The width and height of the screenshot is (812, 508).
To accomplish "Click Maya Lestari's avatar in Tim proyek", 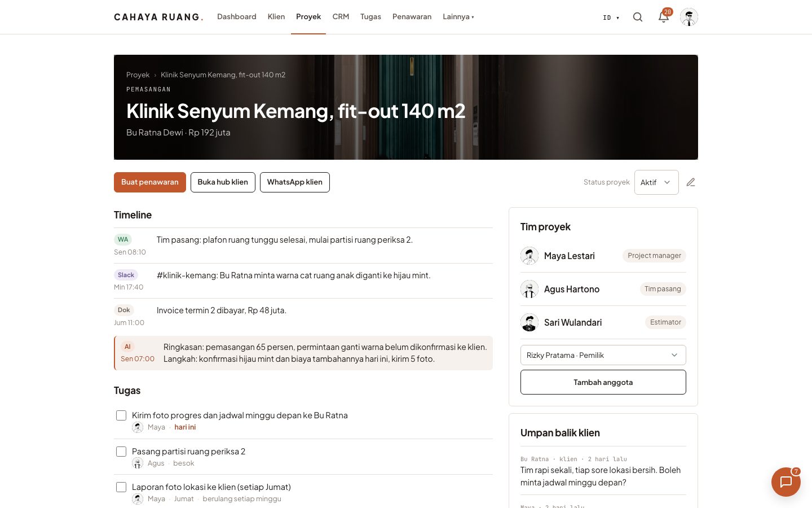I will (x=529, y=256).
